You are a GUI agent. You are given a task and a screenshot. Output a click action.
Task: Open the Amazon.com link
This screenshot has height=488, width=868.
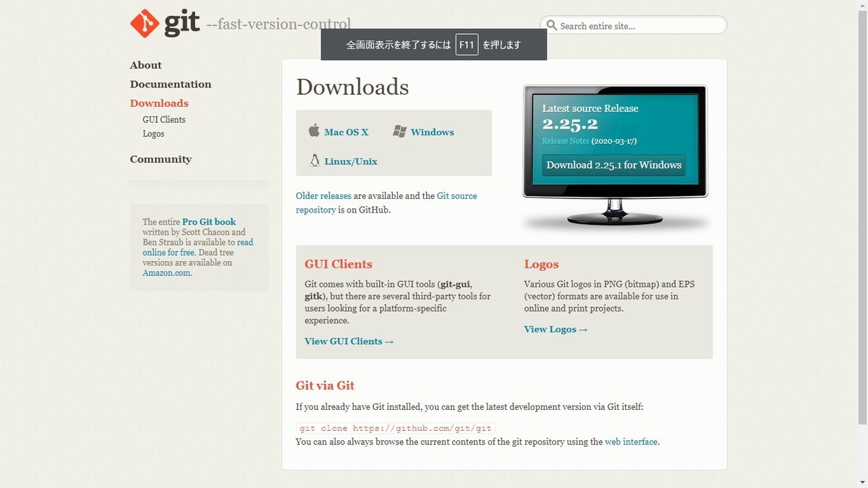[x=166, y=273]
